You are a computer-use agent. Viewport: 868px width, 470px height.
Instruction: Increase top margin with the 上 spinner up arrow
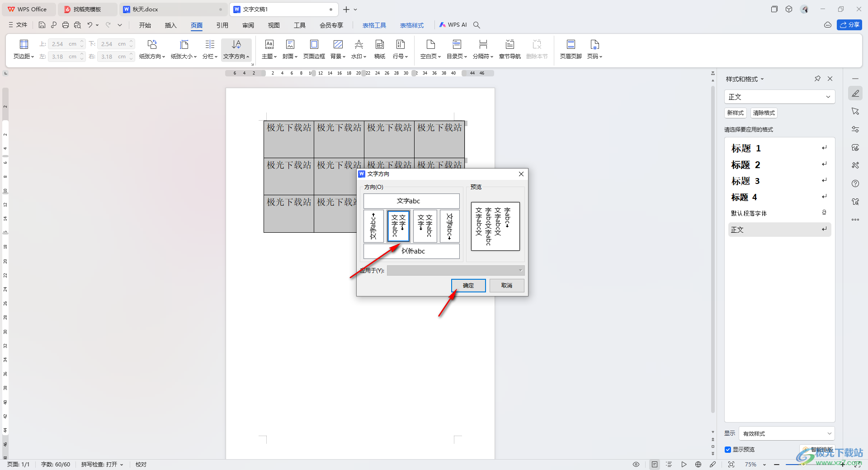coord(82,42)
